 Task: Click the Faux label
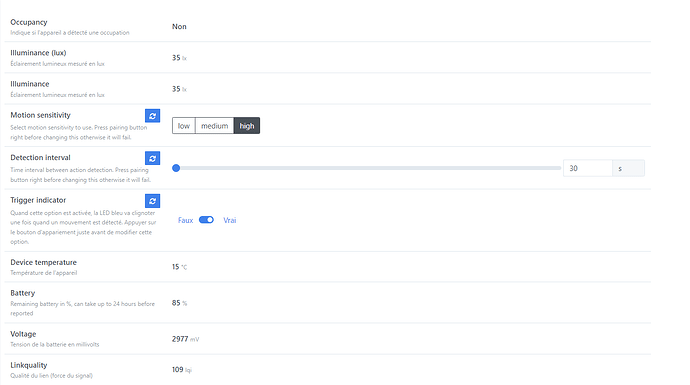pos(185,220)
